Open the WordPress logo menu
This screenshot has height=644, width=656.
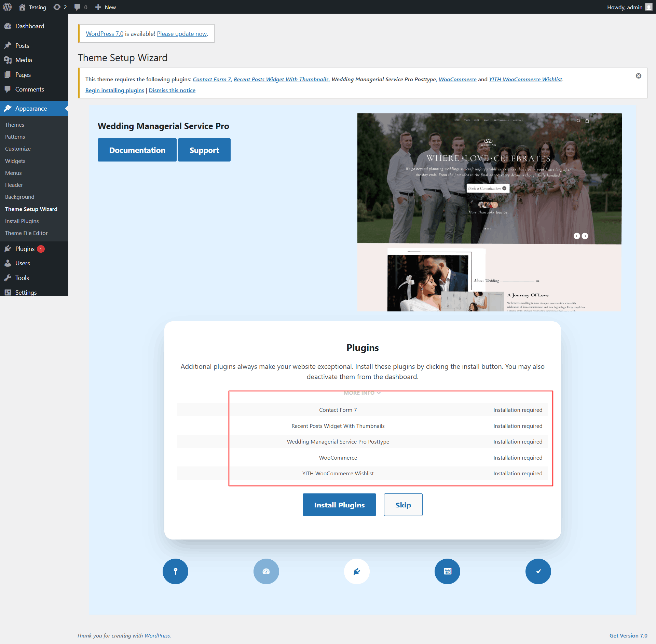7,7
